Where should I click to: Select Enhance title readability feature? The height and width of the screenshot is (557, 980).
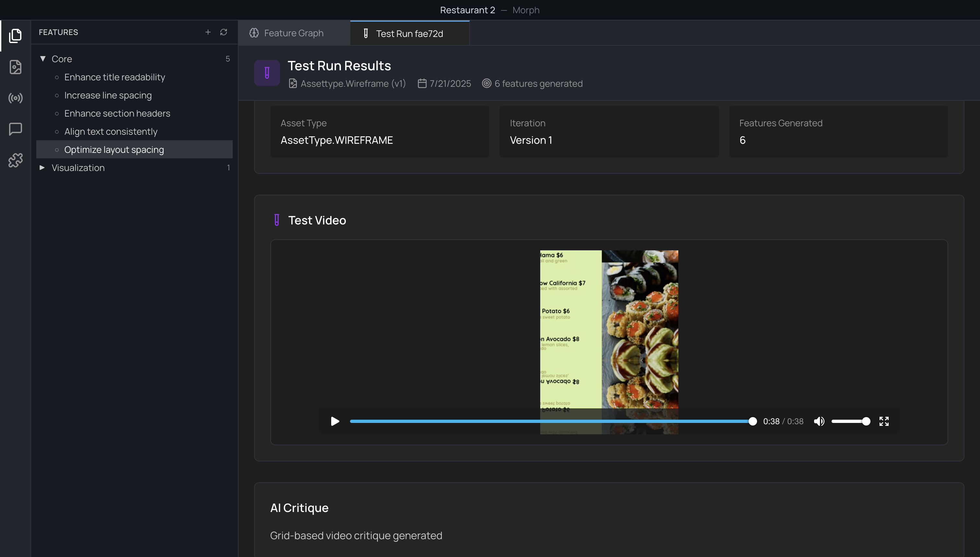point(114,77)
